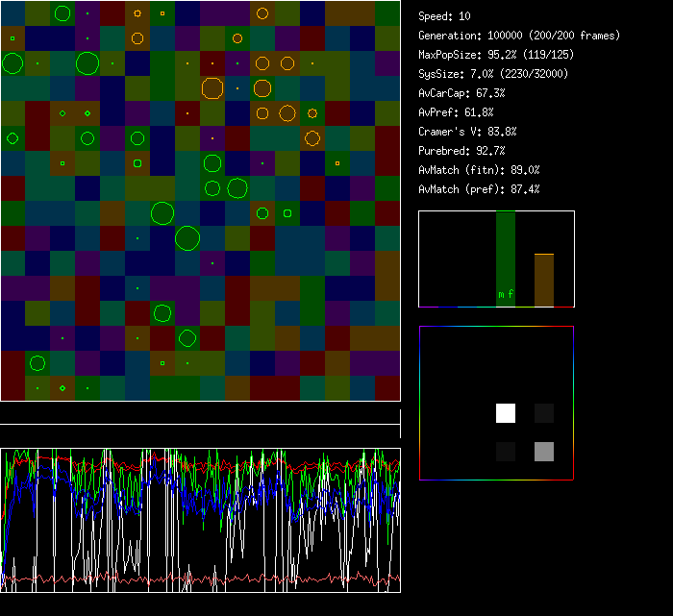Click the SysSize 7.0% statistic
This screenshot has height=616, width=673.
tap(492, 74)
